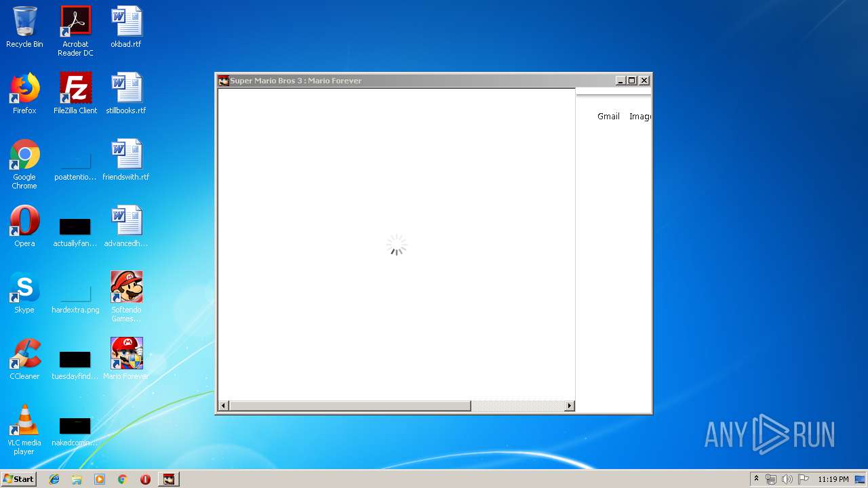The image size is (868, 488).
Task: Switch to the Mario Forever taskbar button
Action: (x=169, y=479)
